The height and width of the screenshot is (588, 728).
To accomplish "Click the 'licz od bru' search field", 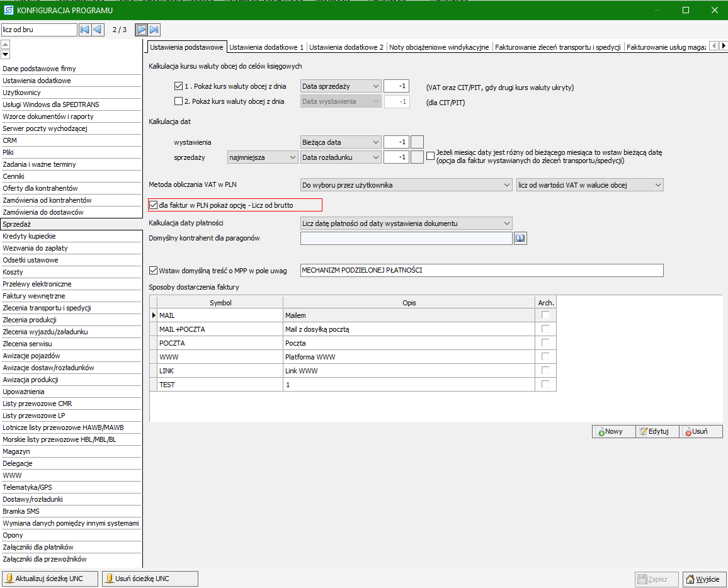I will pos(38,30).
